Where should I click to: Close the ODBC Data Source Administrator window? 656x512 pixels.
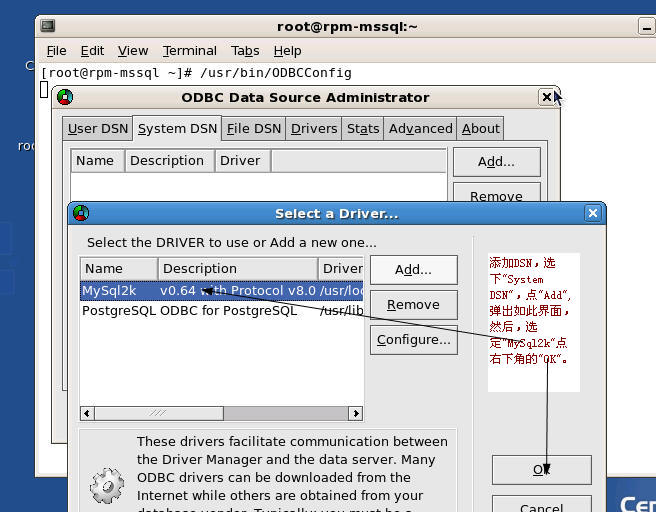tap(546, 97)
